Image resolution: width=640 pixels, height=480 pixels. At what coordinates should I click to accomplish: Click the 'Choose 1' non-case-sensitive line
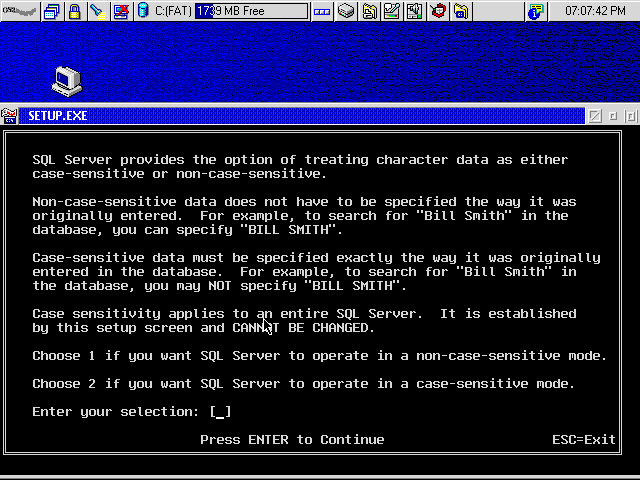click(x=320, y=356)
